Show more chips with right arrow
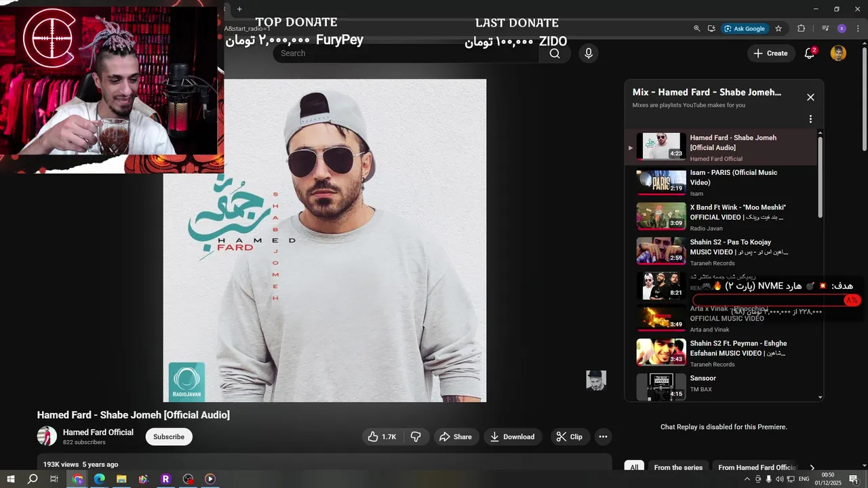 [x=812, y=468]
